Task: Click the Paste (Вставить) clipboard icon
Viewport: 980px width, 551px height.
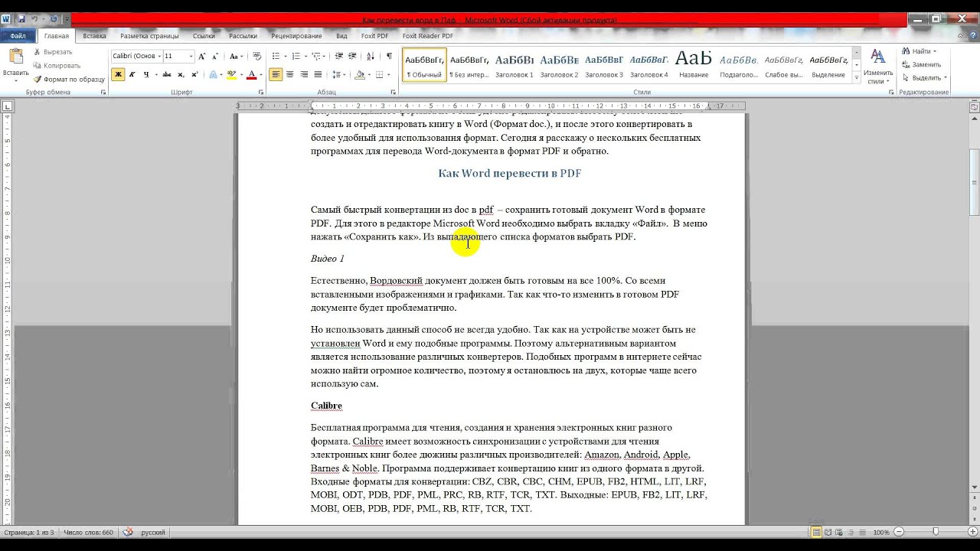Action: (16, 57)
